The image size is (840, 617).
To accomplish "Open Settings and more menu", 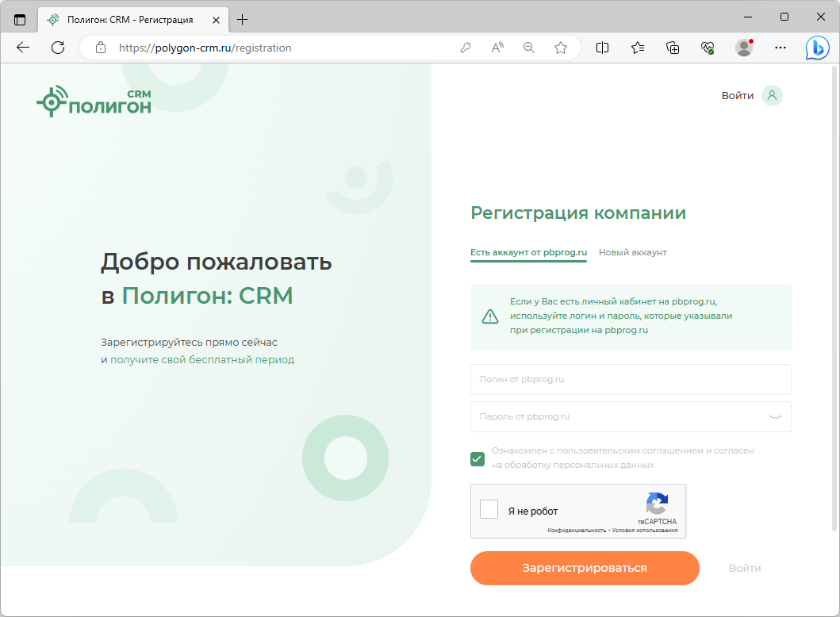I will pos(781,48).
